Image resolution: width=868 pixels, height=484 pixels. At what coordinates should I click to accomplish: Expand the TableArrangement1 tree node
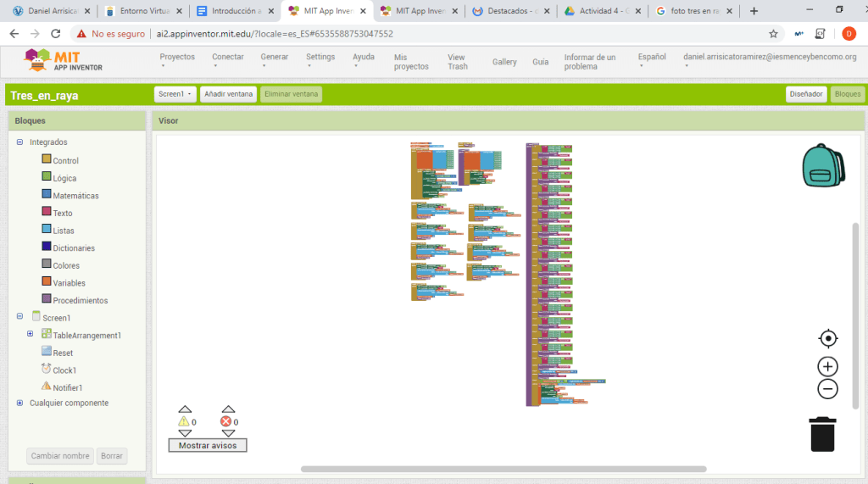point(31,335)
